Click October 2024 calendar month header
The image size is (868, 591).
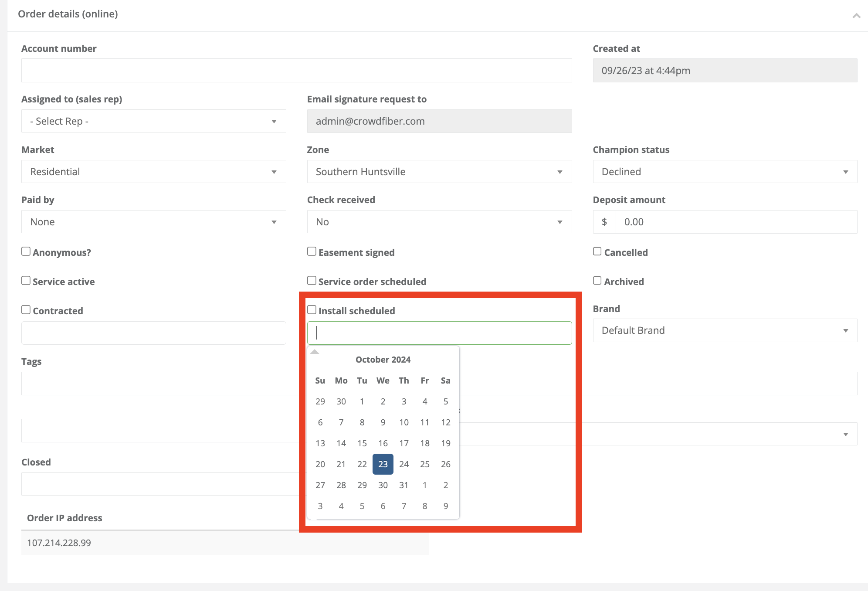383,360
